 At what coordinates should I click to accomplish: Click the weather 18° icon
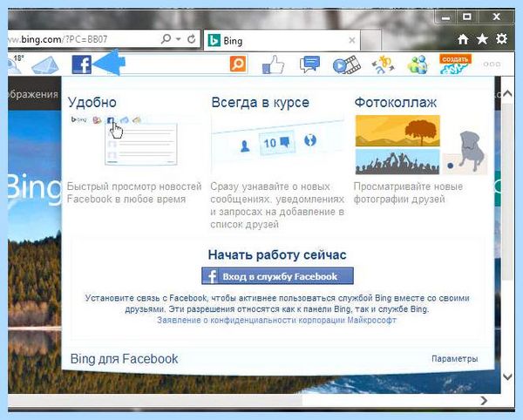pos(16,64)
